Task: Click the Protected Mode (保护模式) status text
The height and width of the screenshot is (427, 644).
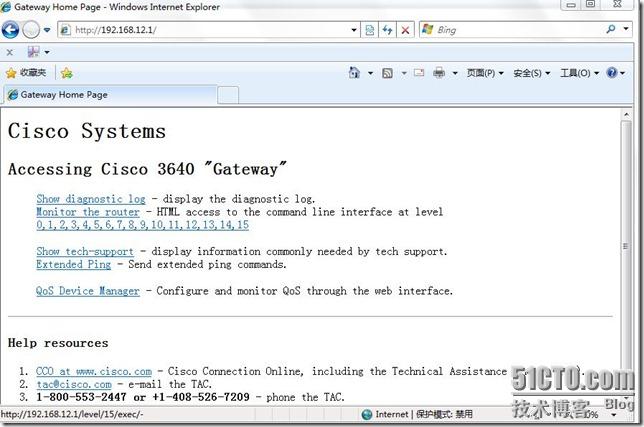Action: (x=444, y=414)
